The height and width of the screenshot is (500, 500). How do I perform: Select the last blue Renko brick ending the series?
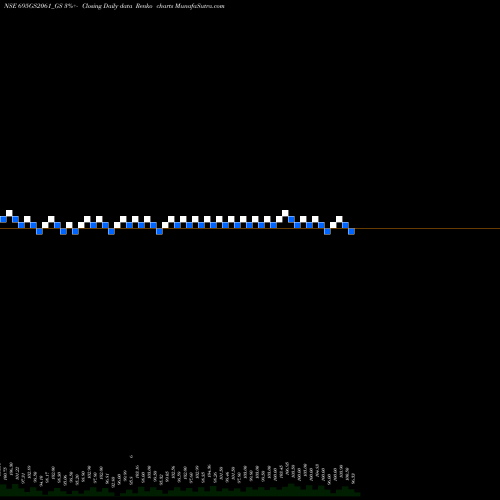click(x=351, y=231)
